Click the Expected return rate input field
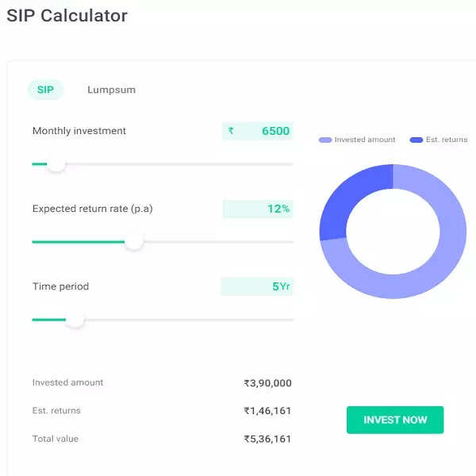 (x=258, y=209)
